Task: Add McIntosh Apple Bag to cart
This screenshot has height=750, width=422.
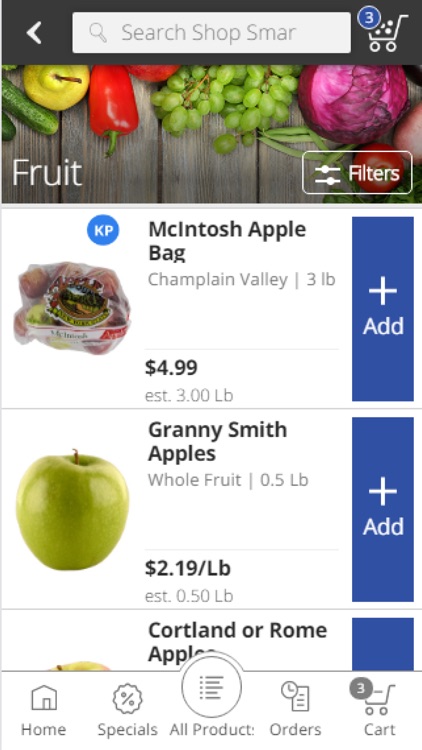Action: (x=383, y=309)
